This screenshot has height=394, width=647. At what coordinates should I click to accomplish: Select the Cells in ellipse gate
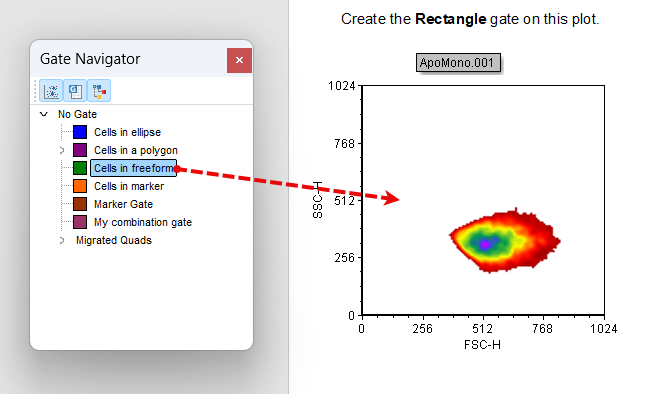click(128, 132)
